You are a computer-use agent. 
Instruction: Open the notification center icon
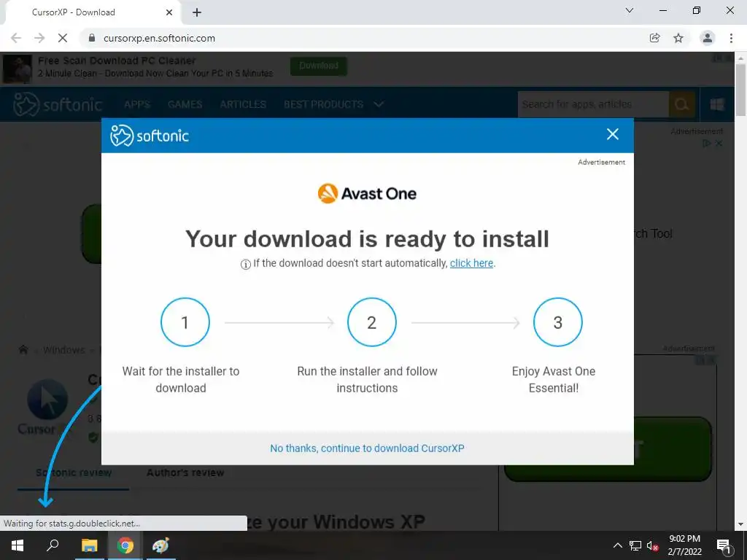723,545
